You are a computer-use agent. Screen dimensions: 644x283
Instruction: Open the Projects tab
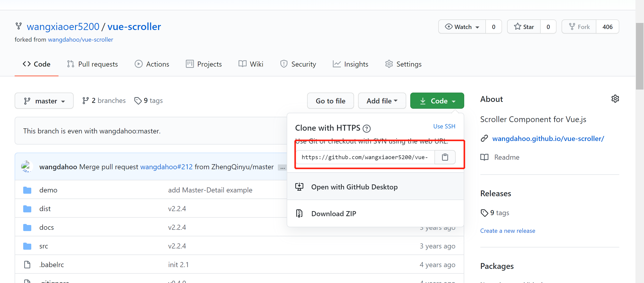click(x=204, y=64)
